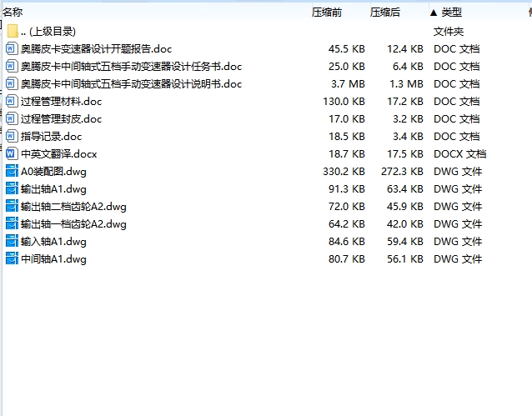
Task: Select file 指导记录.doc
Action: pos(51,137)
